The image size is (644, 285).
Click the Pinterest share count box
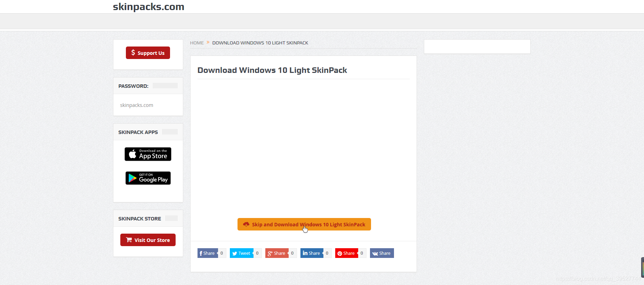[362, 253]
